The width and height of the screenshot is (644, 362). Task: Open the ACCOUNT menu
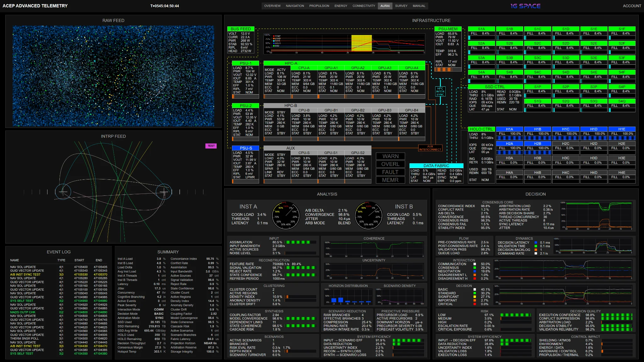click(x=632, y=6)
